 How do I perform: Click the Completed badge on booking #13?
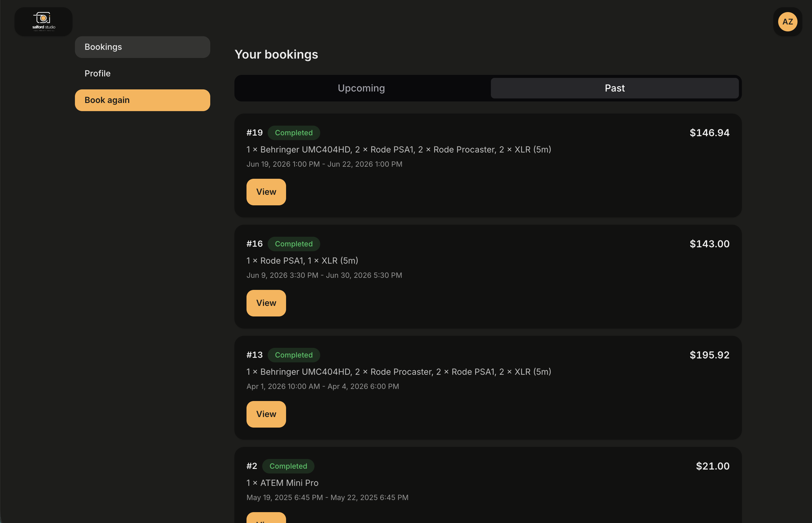click(x=294, y=355)
